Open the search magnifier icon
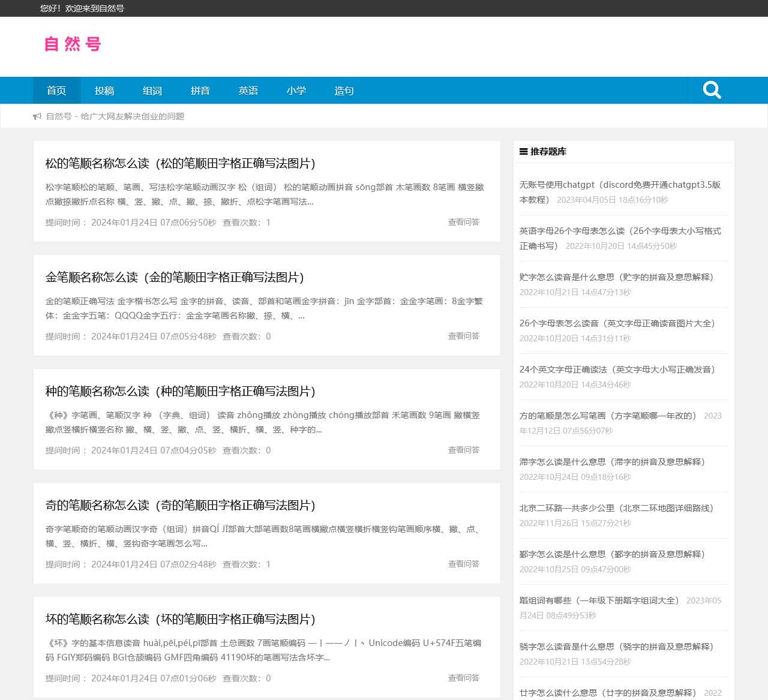The image size is (768, 700). pyautogui.click(x=712, y=89)
